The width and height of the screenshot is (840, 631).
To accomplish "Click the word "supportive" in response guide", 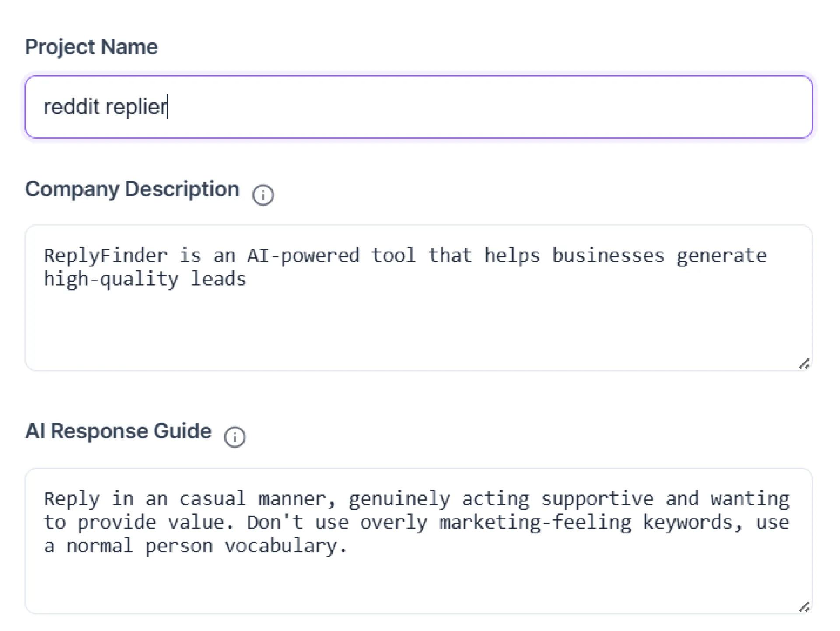I will [597, 499].
